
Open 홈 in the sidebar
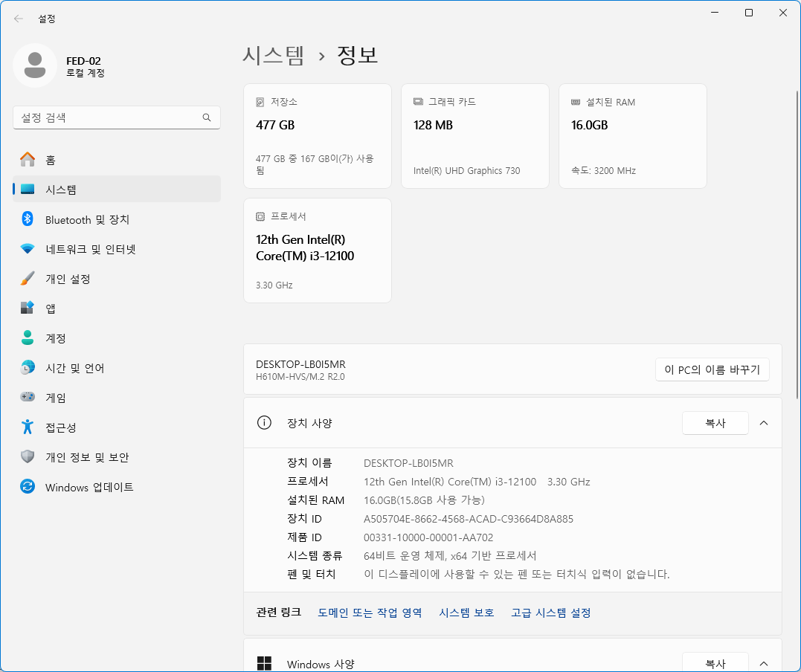[x=117, y=160]
